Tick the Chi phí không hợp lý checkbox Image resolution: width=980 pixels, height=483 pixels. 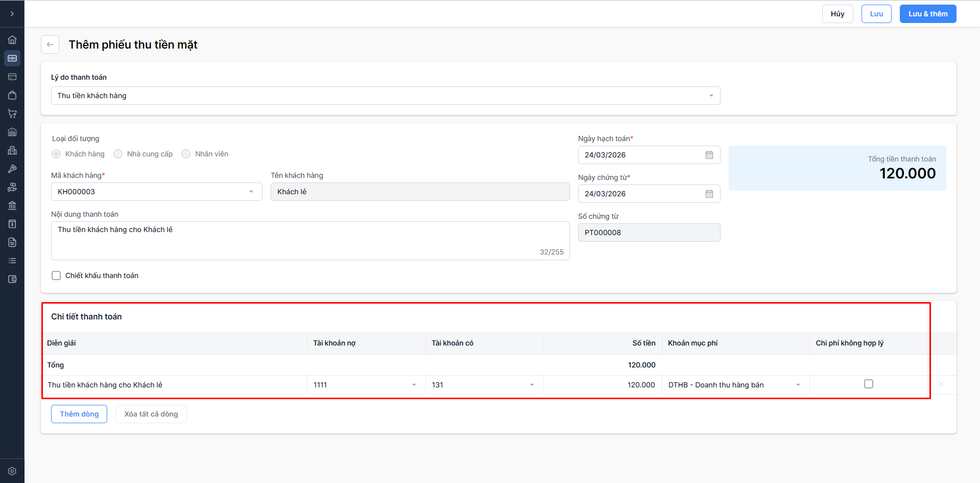pos(868,384)
